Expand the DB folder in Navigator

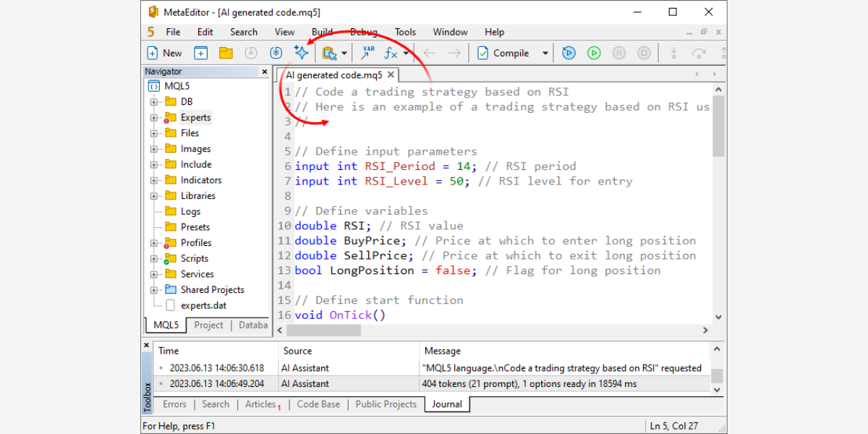tap(153, 102)
